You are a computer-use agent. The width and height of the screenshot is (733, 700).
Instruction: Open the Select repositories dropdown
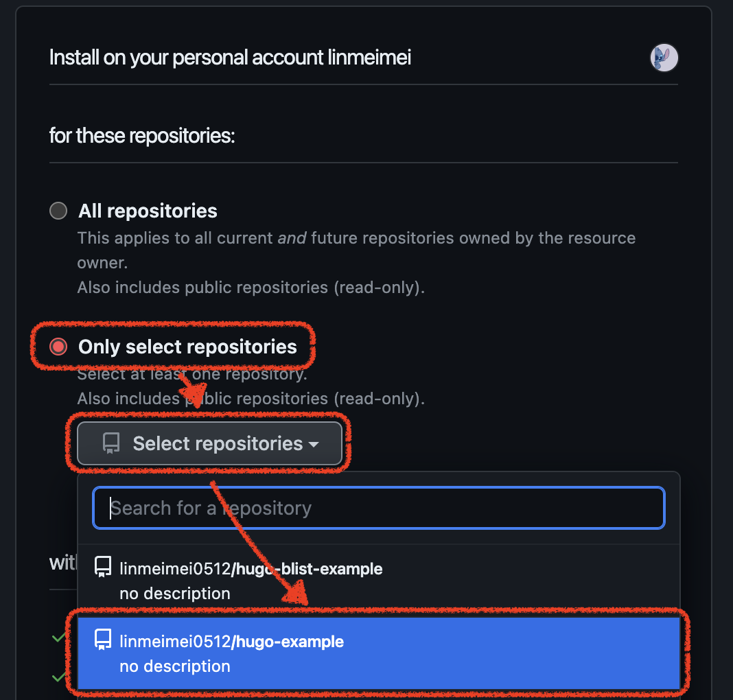[x=209, y=443]
